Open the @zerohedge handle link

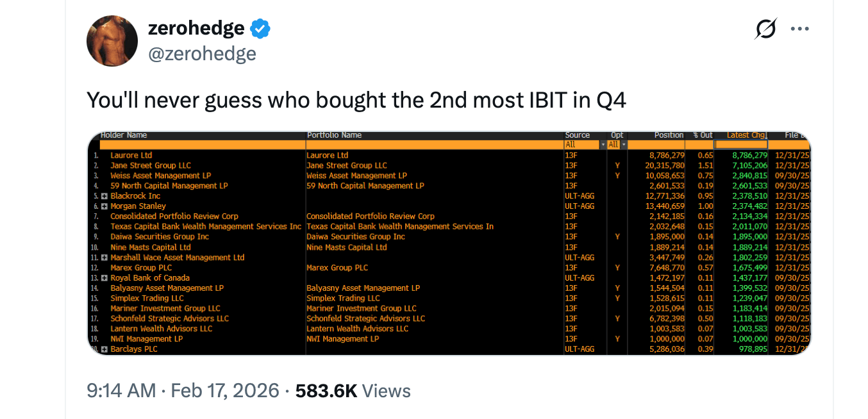tap(203, 54)
